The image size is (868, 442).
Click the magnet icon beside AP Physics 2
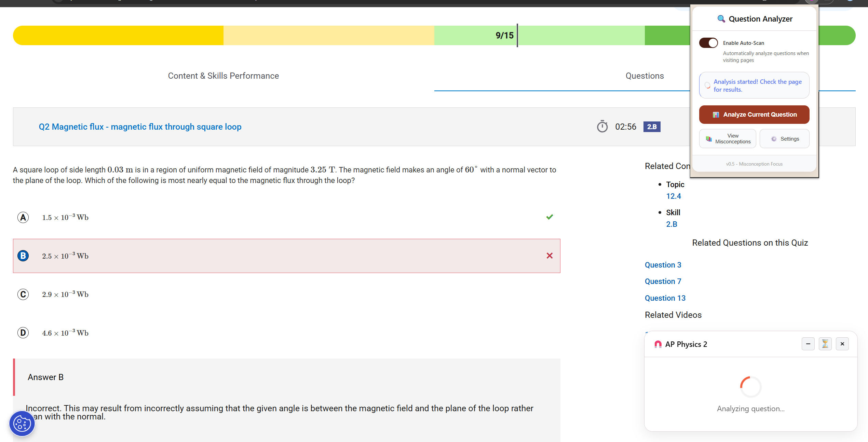coord(658,344)
